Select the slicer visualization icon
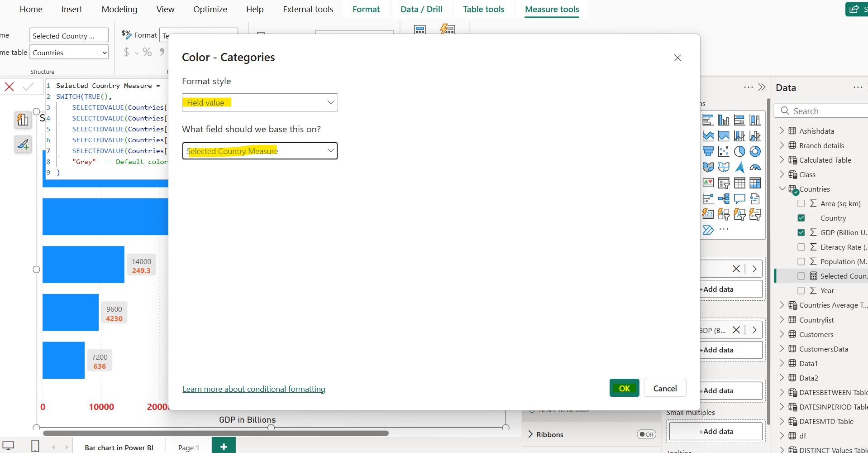 tap(724, 183)
